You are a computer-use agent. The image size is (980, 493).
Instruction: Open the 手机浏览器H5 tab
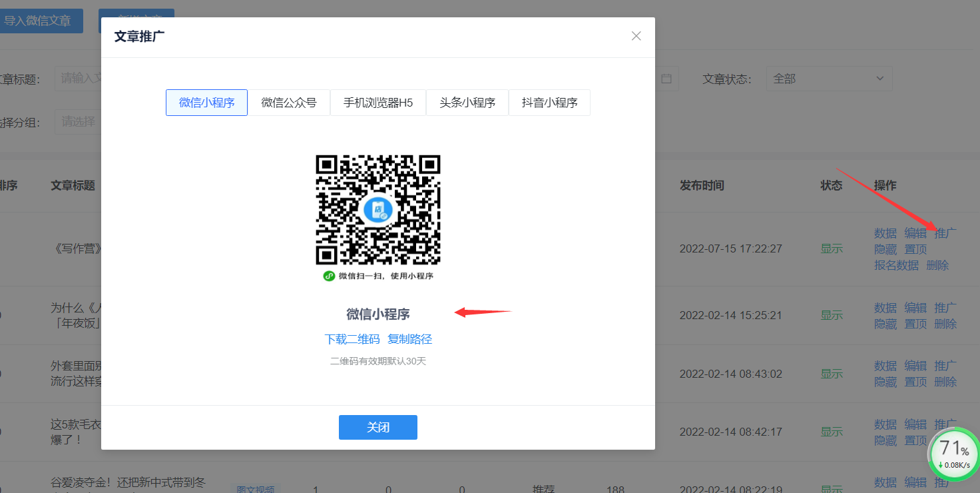click(378, 103)
